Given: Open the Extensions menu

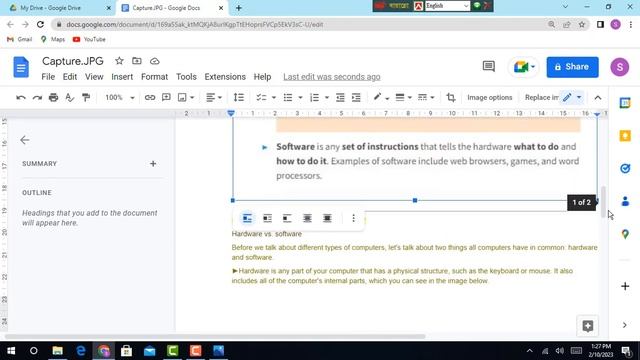Looking at the screenshot, I should (225, 77).
